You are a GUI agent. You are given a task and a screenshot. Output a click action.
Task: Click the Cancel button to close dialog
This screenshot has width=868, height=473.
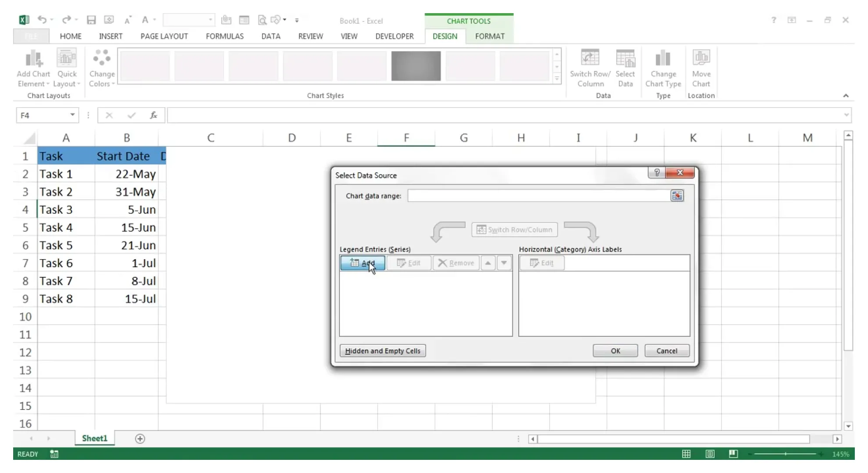(x=667, y=351)
